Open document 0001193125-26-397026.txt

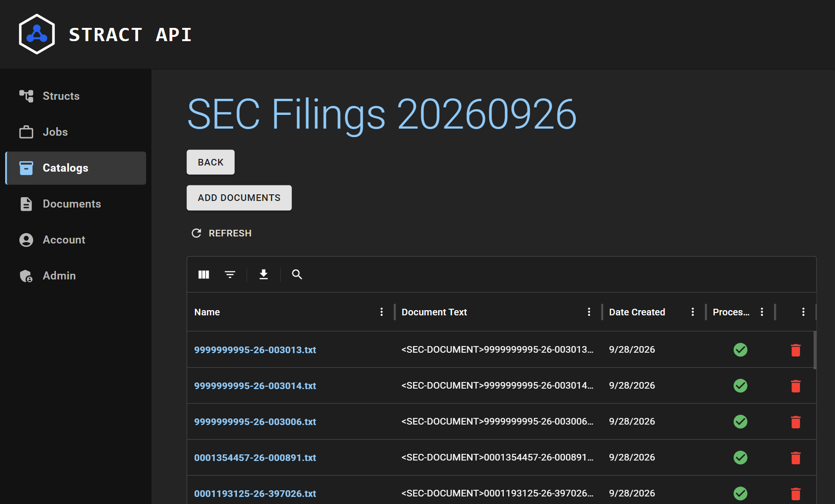pos(255,494)
